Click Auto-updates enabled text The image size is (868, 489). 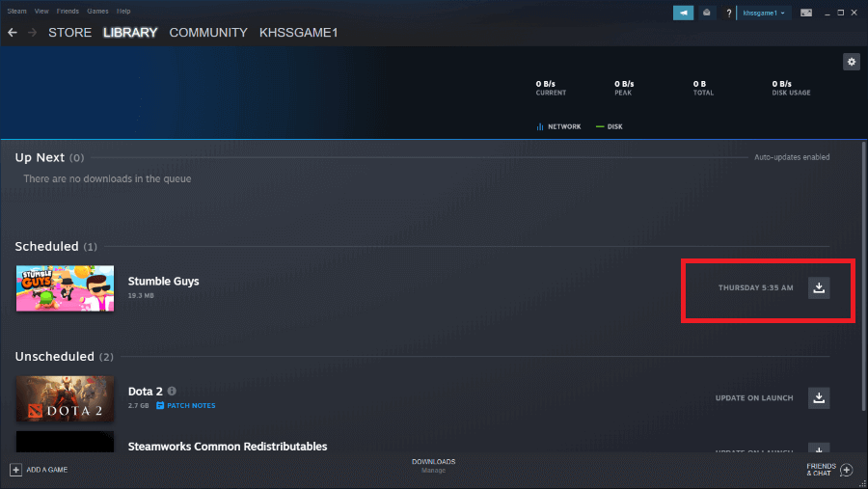[792, 157]
